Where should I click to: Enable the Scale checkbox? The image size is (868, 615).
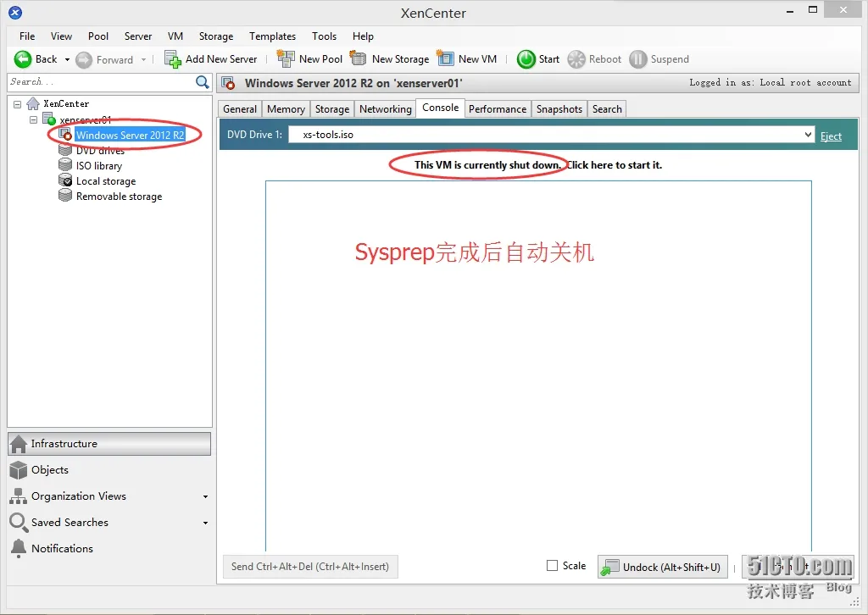552,565
